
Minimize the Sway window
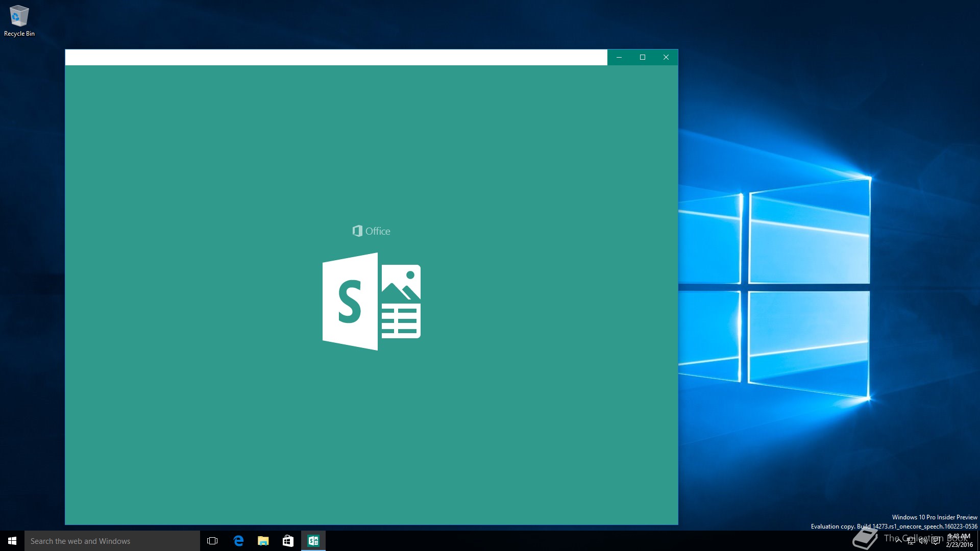(x=619, y=57)
